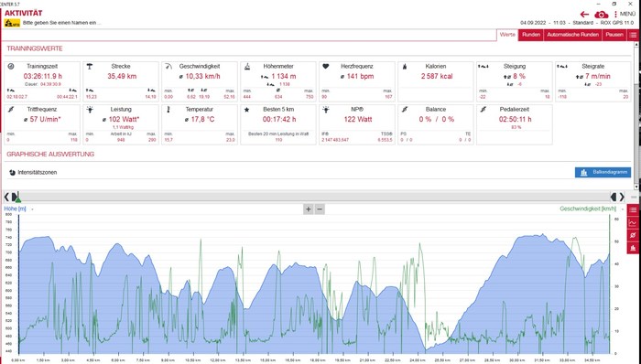The image size is (641, 364).
Task: Switch to the Werte tab
Action: [x=507, y=35]
